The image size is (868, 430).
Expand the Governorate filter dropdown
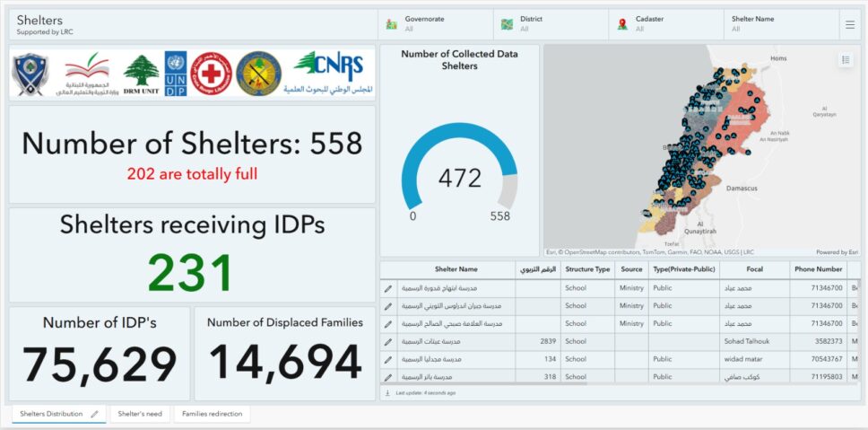click(436, 24)
